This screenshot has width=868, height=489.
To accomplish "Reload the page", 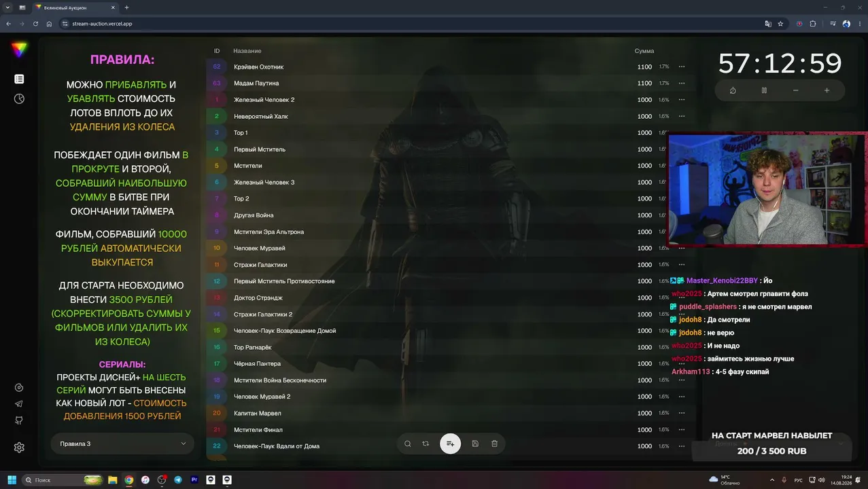I will click(x=35, y=24).
